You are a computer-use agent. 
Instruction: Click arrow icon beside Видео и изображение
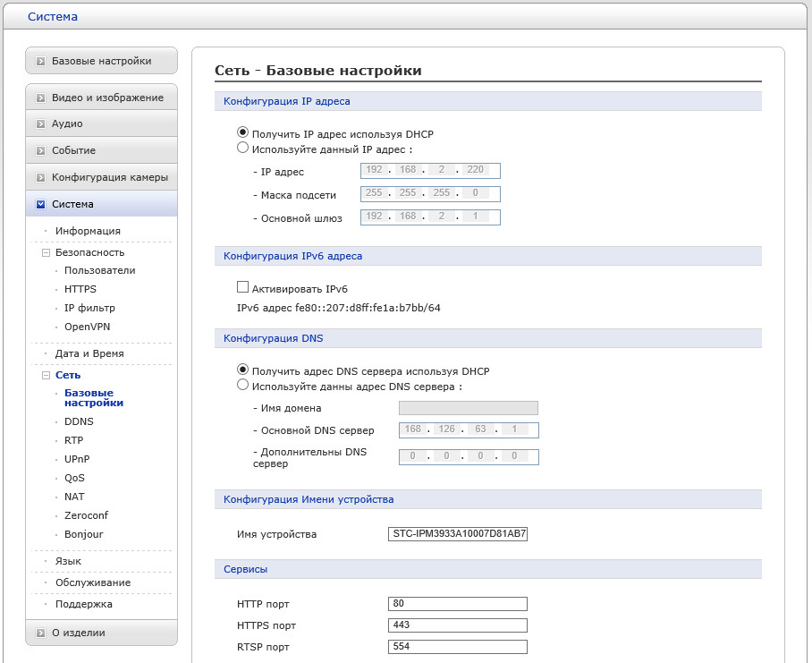40,98
